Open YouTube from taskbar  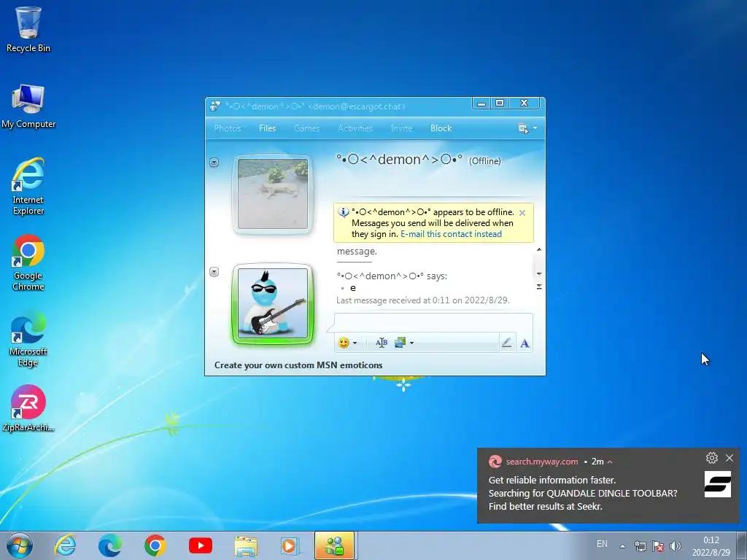point(201,545)
